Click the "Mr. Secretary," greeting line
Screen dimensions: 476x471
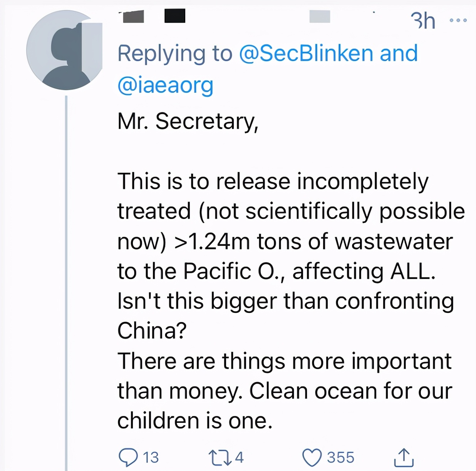click(188, 121)
